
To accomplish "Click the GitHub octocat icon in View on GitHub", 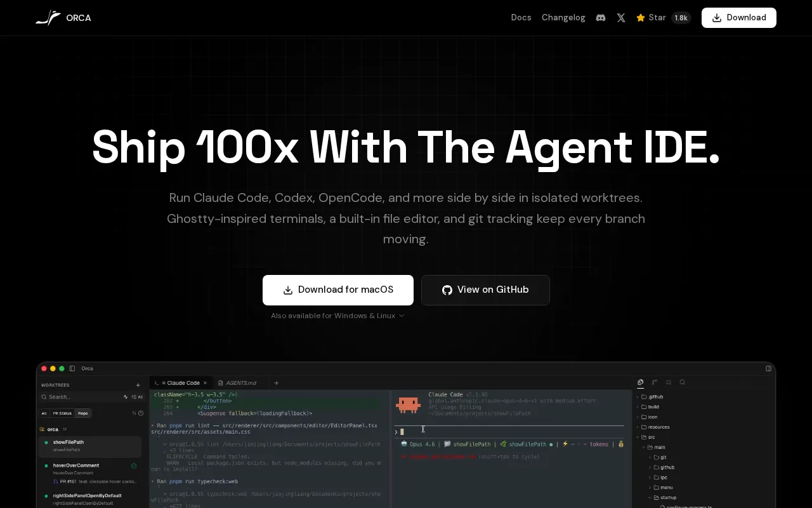I will tap(447, 290).
